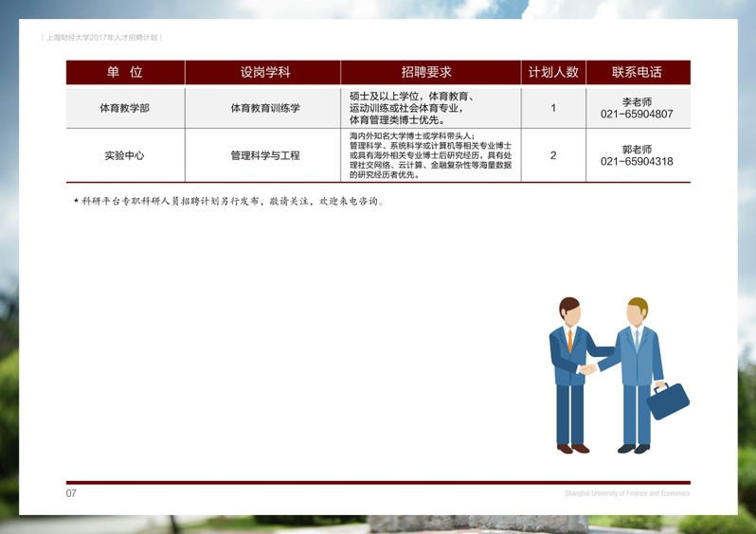The height and width of the screenshot is (534, 756).
Task: Click the 体育教学部 recruitment requirements text
Action: 417,108
